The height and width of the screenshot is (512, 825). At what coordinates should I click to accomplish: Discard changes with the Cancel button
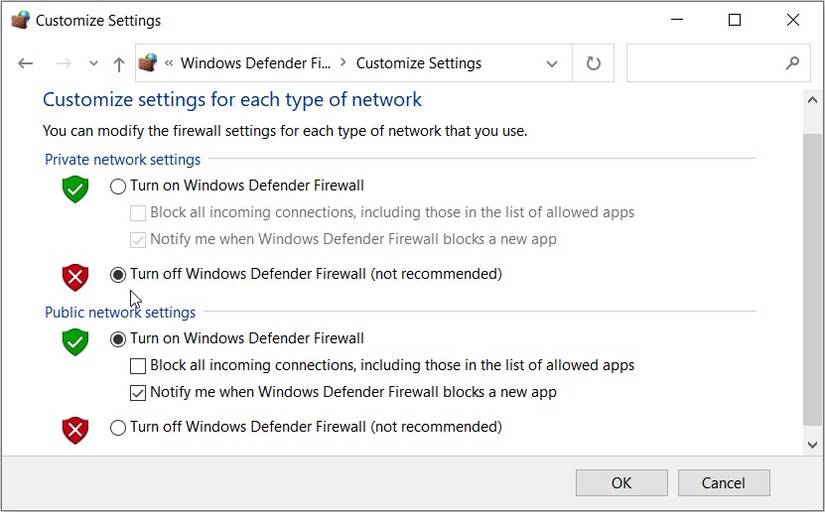(x=723, y=483)
